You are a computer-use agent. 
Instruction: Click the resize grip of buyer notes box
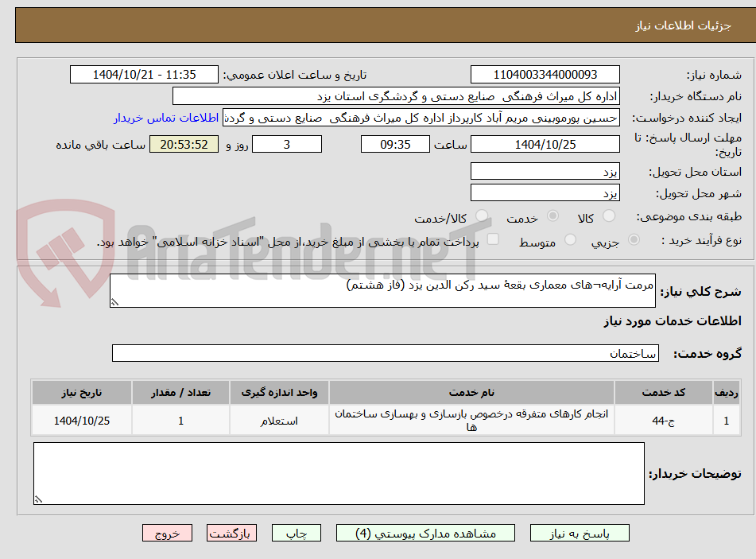[x=39, y=499]
